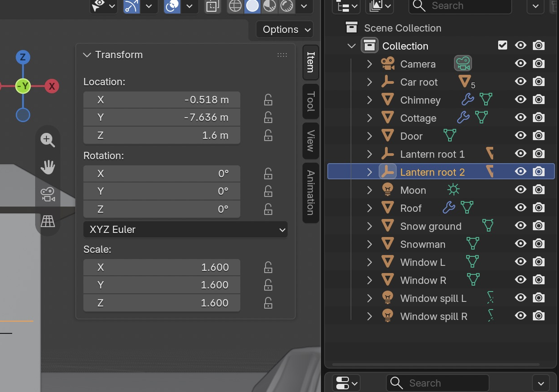Switch to the Animation sidebar tab

click(311, 193)
